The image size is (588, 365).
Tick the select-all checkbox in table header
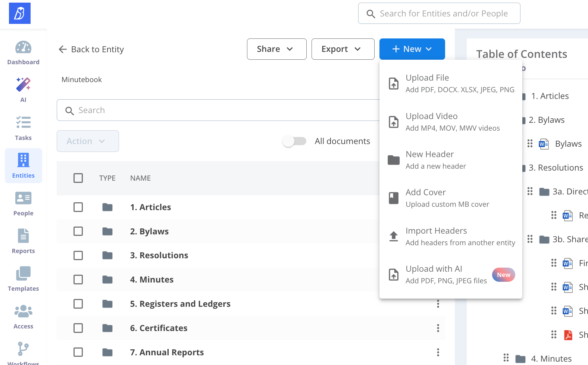pyautogui.click(x=78, y=178)
